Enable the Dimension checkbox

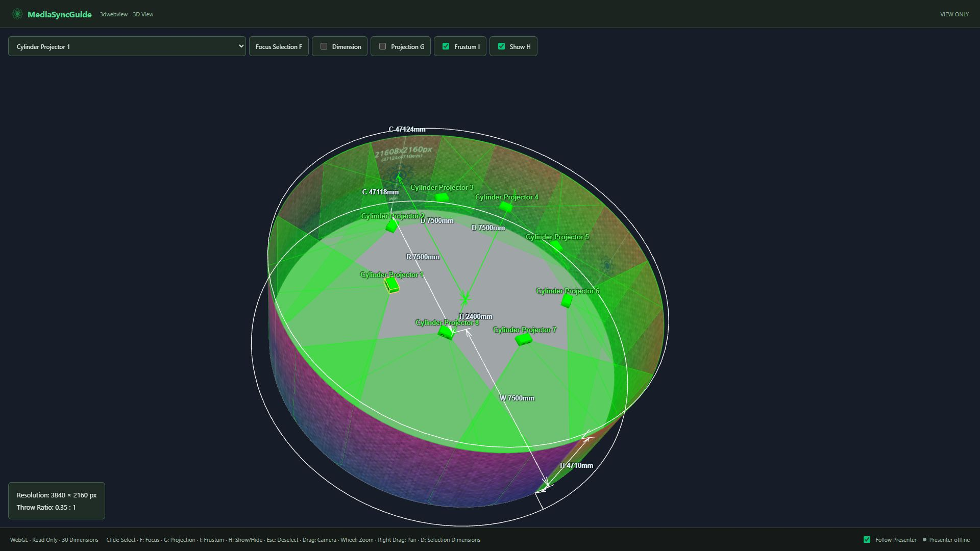pos(324,46)
